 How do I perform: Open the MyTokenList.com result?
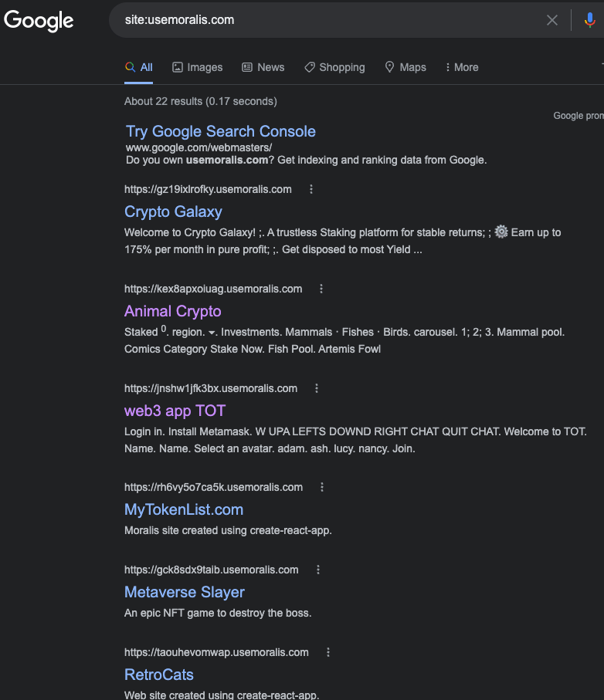tap(184, 509)
